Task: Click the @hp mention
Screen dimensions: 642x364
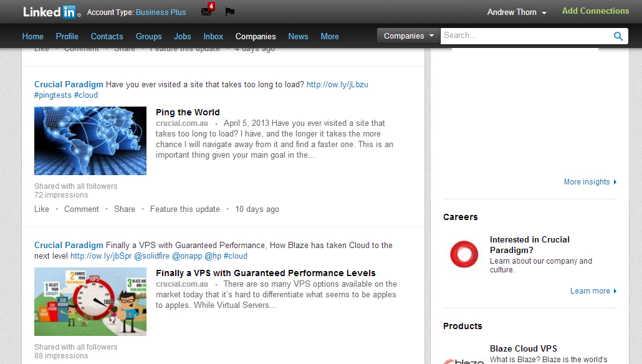Action: pos(213,256)
